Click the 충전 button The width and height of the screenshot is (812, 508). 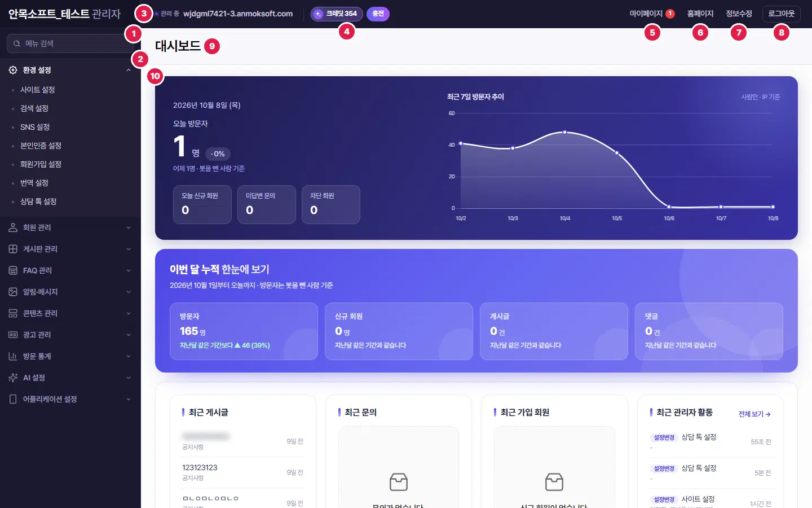[x=378, y=14]
